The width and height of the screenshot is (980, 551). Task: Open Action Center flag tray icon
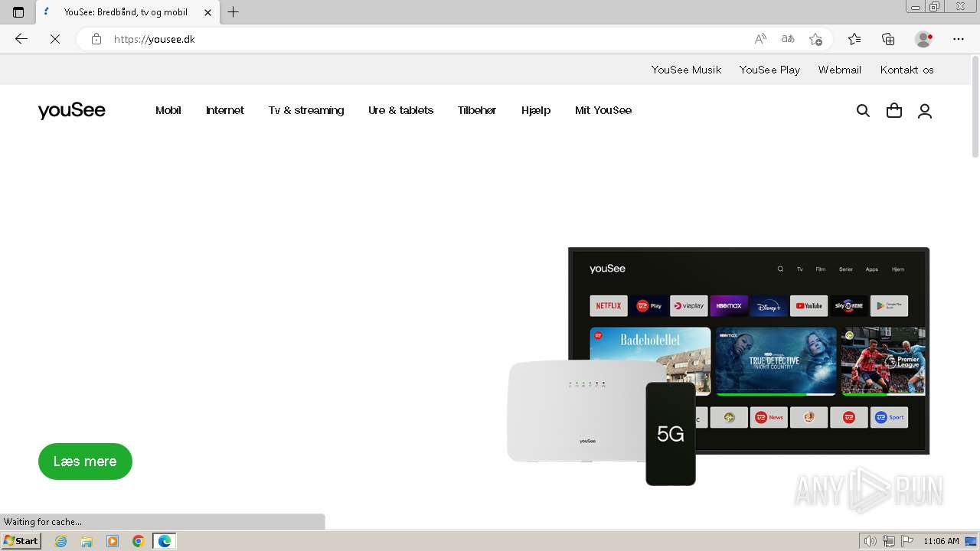[907, 541]
